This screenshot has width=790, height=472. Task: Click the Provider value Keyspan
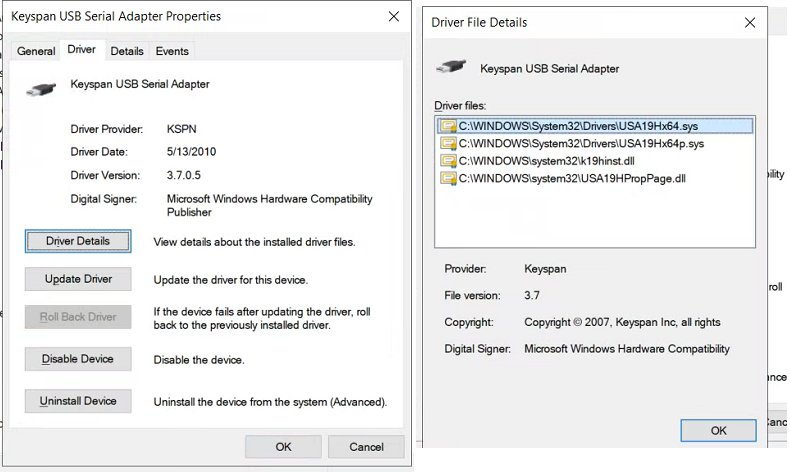click(545, 269)
